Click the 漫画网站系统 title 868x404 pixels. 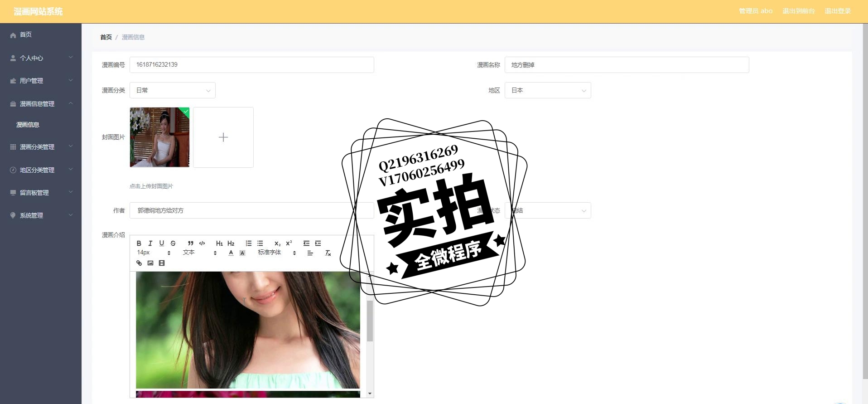(x=38, y=11)
